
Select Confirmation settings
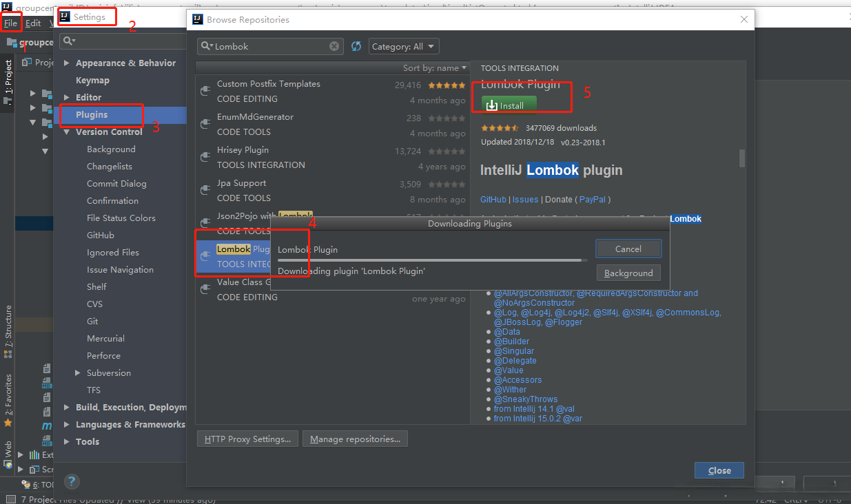click(112, 200)
